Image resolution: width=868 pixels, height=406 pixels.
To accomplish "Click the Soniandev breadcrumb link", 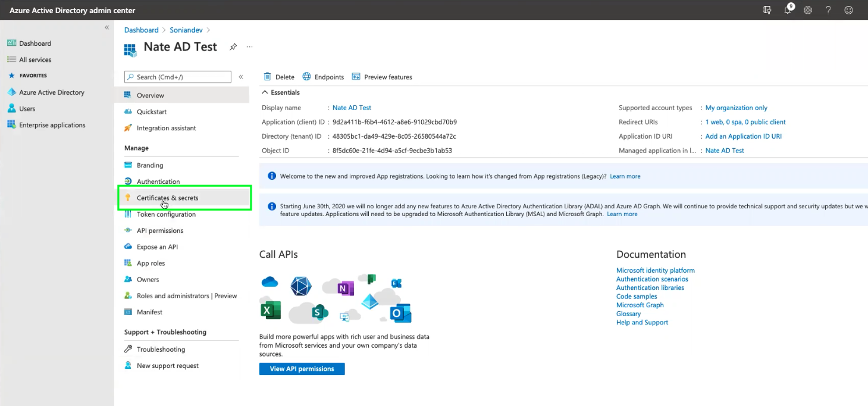I will [x=186, y=30].
